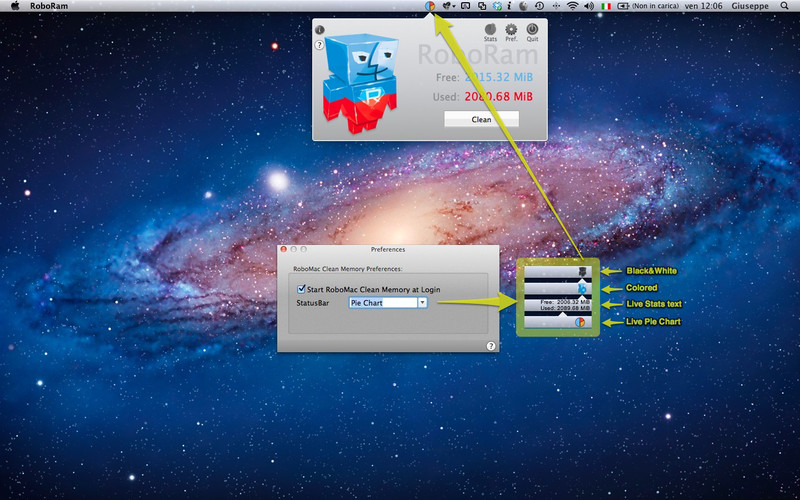Quit RoboRam with the power icon

click(532, 30)
